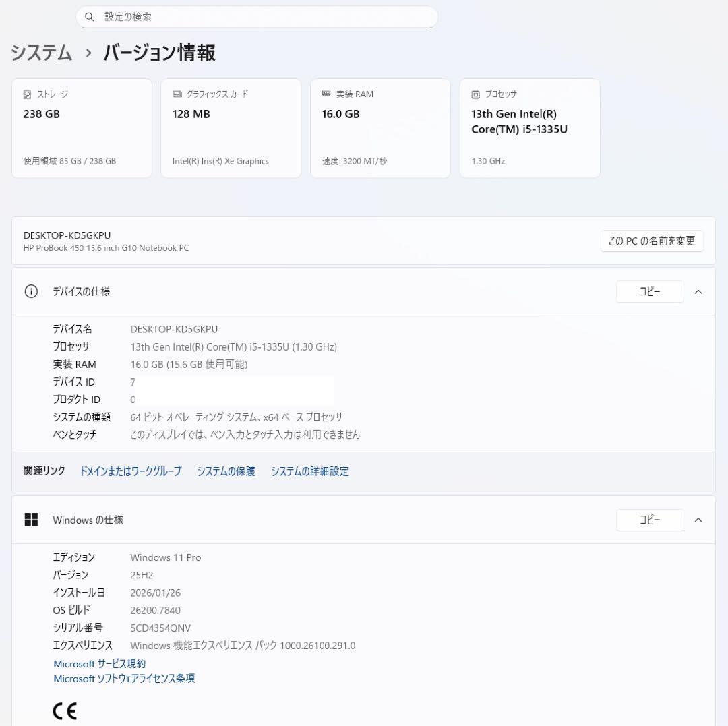Collapse the デバイスの仕様 section chevron
This screenshot has height=726, width=728.
698,291
